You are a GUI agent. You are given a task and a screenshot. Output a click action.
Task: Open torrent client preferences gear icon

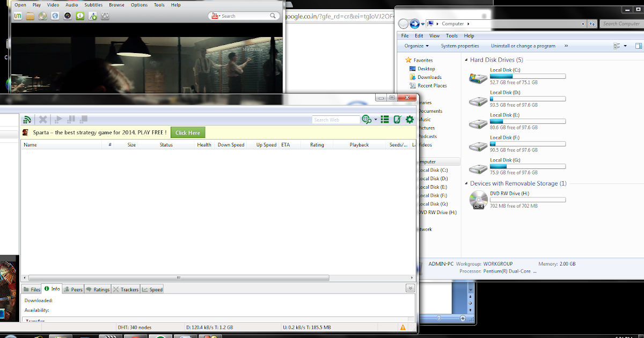point(410,120)
